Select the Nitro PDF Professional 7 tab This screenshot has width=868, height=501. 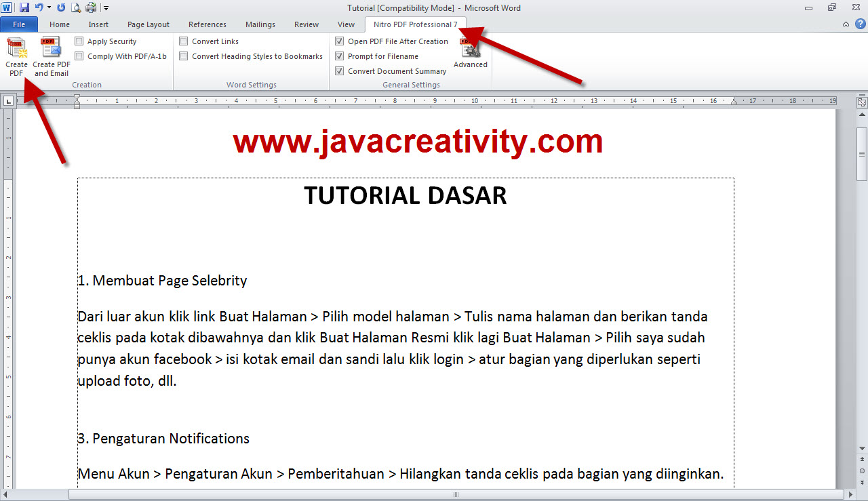pyautogui.click(x=415, y=24)
